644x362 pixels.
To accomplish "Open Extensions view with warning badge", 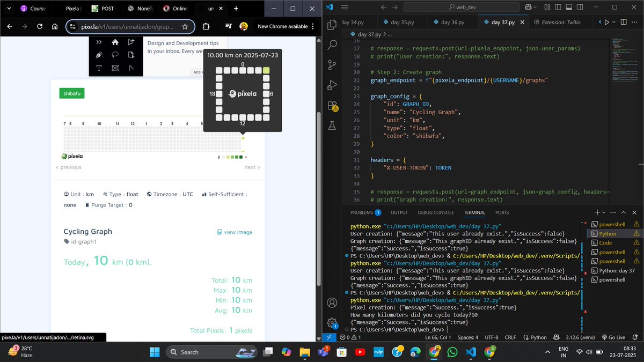I will (332, 106).
